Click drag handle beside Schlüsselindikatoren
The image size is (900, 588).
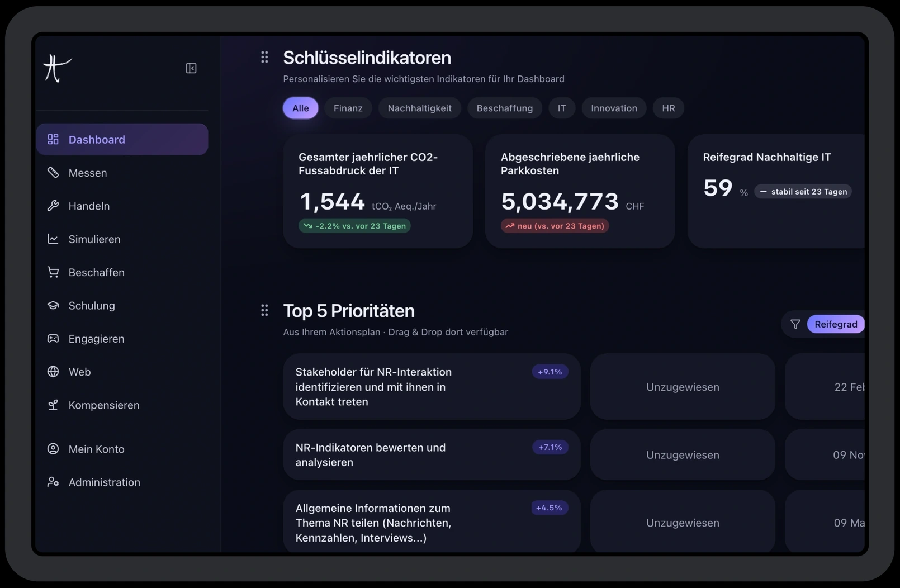[x=264, y=57]
